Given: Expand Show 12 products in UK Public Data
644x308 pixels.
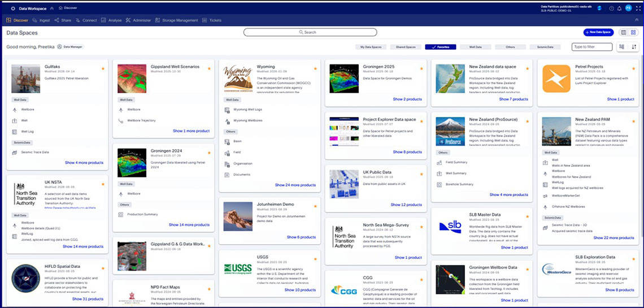Looking at the screenshot, I should click(406, 205).
